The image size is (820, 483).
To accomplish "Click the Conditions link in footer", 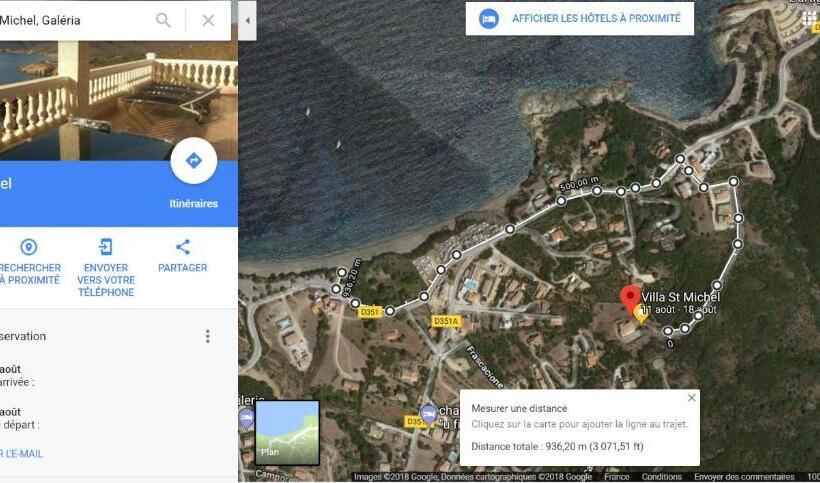I will tap(661, 477).
